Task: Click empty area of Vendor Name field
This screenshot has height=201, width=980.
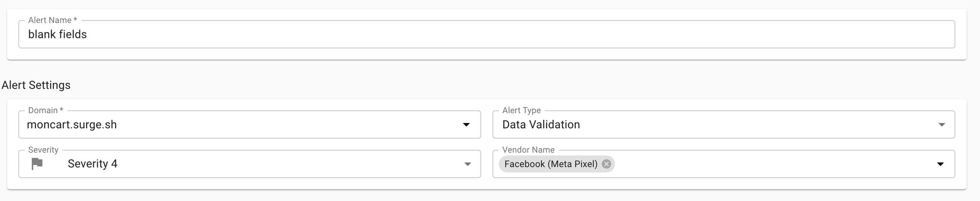Action: [x=773, y=164]
